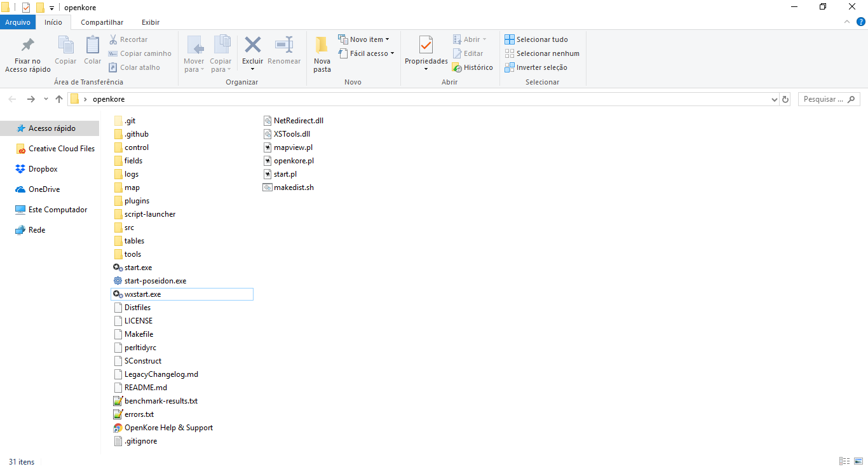Click Selecionar tudo
The height and width of the screenshot is (469, 868).
[x=536, y=39]
